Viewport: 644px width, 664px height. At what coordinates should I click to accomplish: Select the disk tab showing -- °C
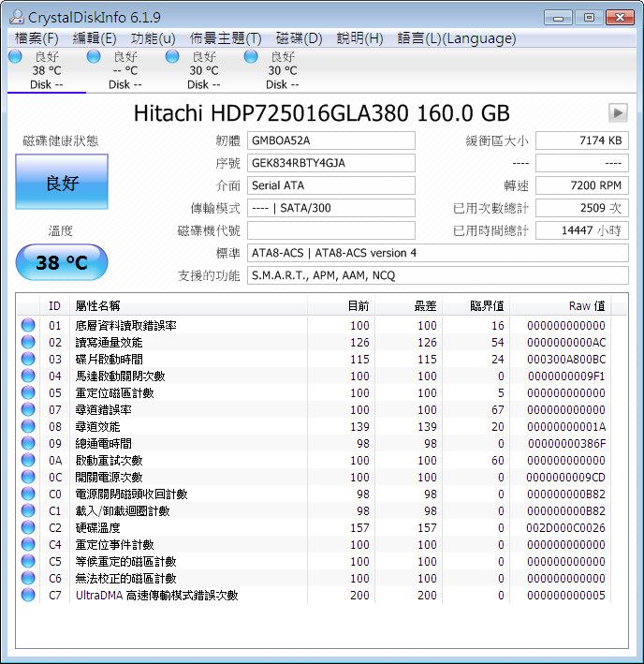click(125, 70)
